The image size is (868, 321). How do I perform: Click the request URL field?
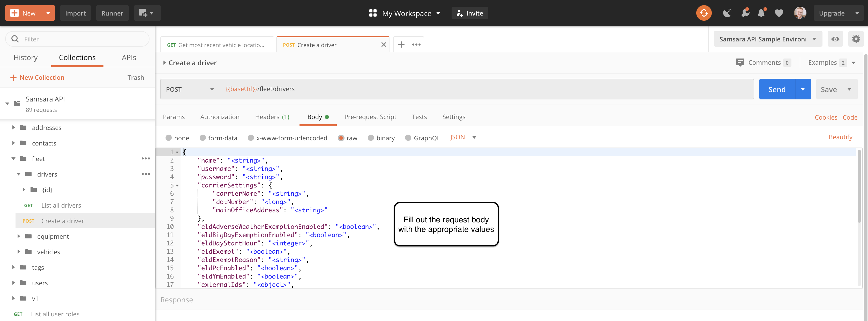(x=487, y=89)
